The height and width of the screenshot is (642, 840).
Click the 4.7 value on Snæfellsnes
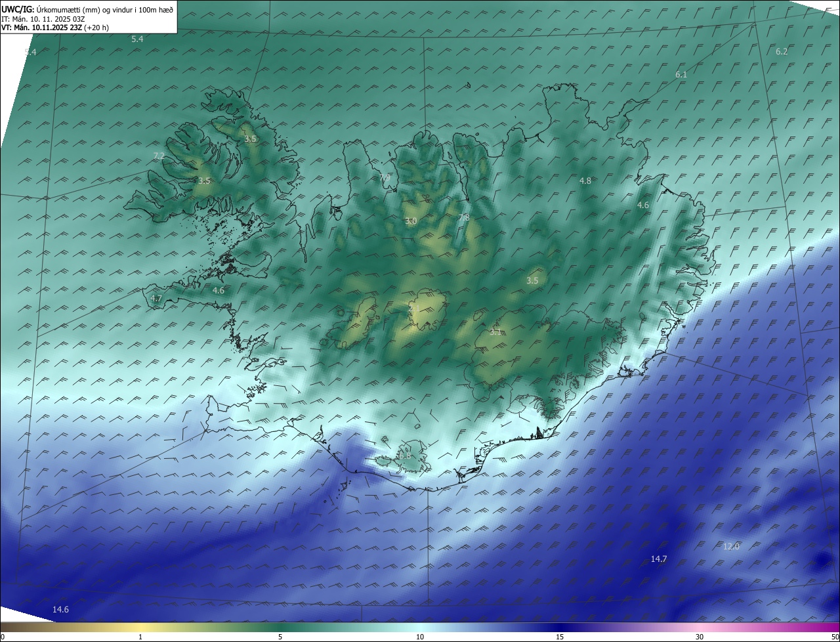pyautogui.click(x=156, y=298)
